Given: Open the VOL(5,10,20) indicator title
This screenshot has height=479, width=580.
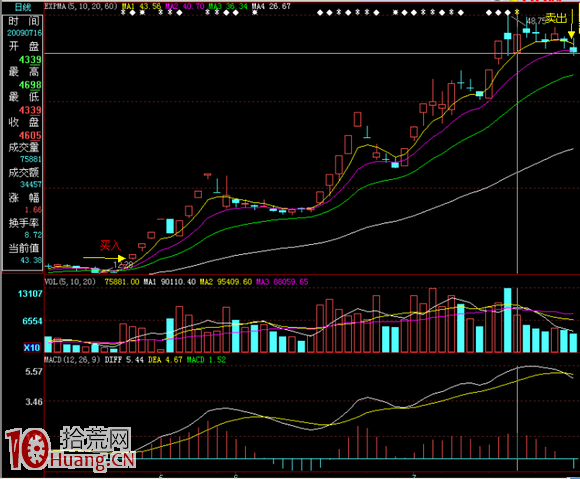Looking at the screenshot, I should point(70,282).
